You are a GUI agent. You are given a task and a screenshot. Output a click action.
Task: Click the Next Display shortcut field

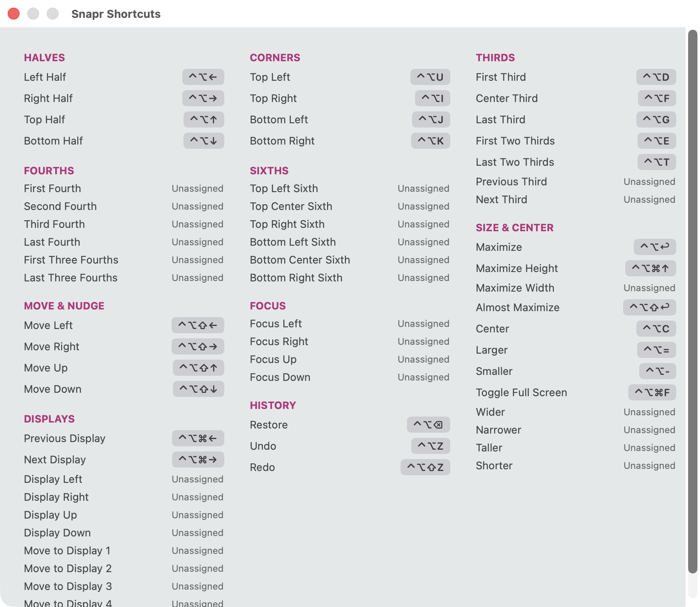(x=198, y=460)
